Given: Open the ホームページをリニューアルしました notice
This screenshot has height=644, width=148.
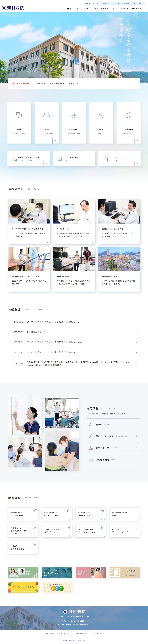Looking at the screenshot, I should click(x=66, y=83).
